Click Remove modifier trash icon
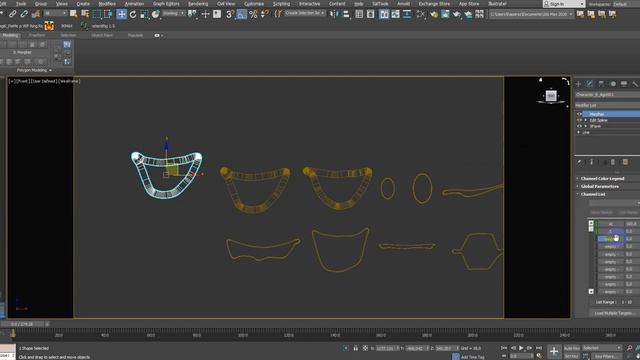The height and width of the screenshot is (360, 640). 613,162
